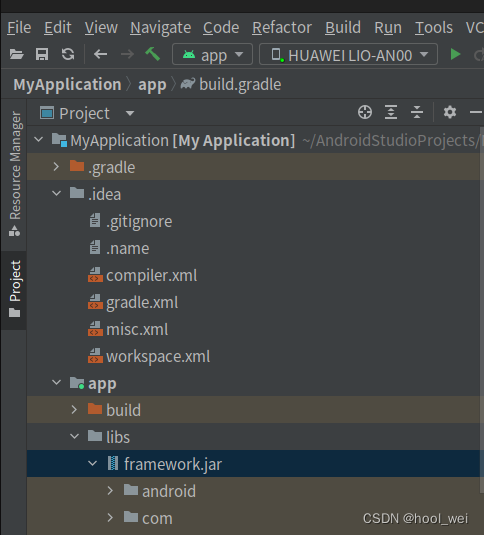
Task: Open the Navigate menu
Action: click(160, 28)
